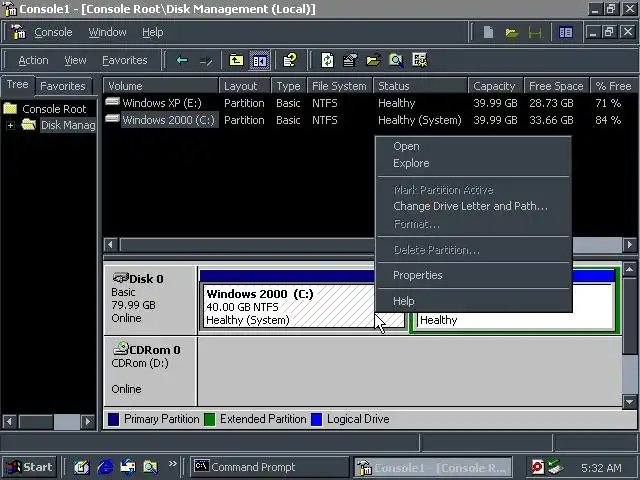This screenshot has width=640, height=480.
Task: Click the Healthy logical drive partition block
Action: 516,320
